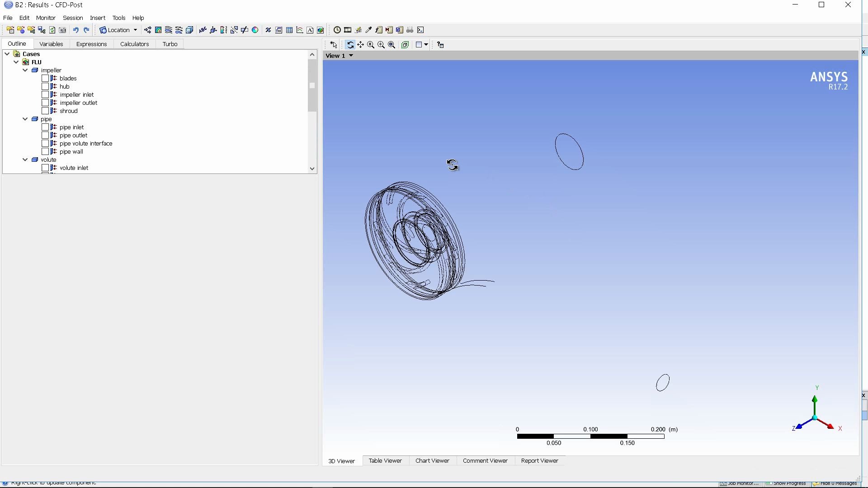This screenshot has width=868, height=488.
Task: Click the outline tree scrollbar down arrow
Action: pyautogui.click(x=312, y=169)
